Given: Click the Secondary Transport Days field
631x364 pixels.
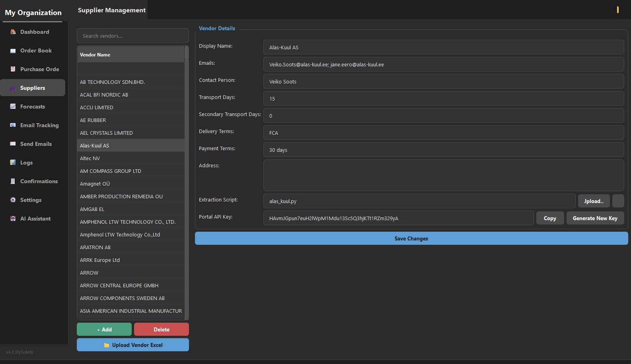Looking at the screenshot, I should pyautogui.click(x=444, y=116).
